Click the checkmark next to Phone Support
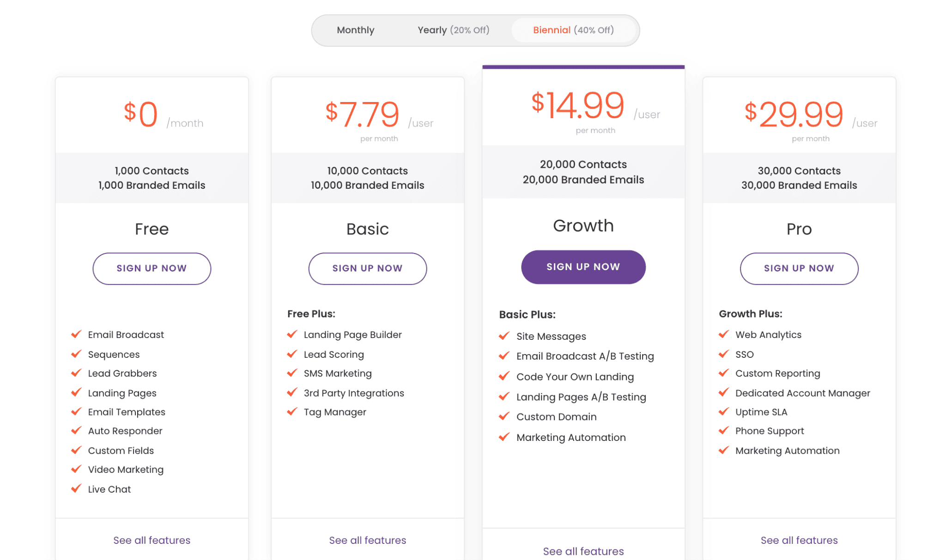The height and width of the screenshot is (560, 946). coord(724,430)
